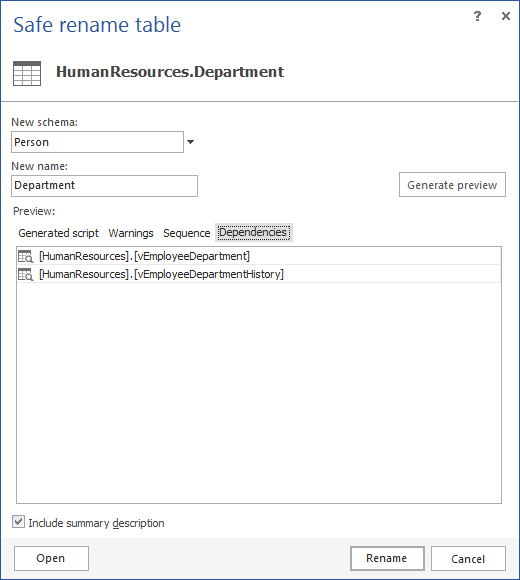Click the Generate preview button
The width and height of the screenshot is (520, 580).
point(452,185)
